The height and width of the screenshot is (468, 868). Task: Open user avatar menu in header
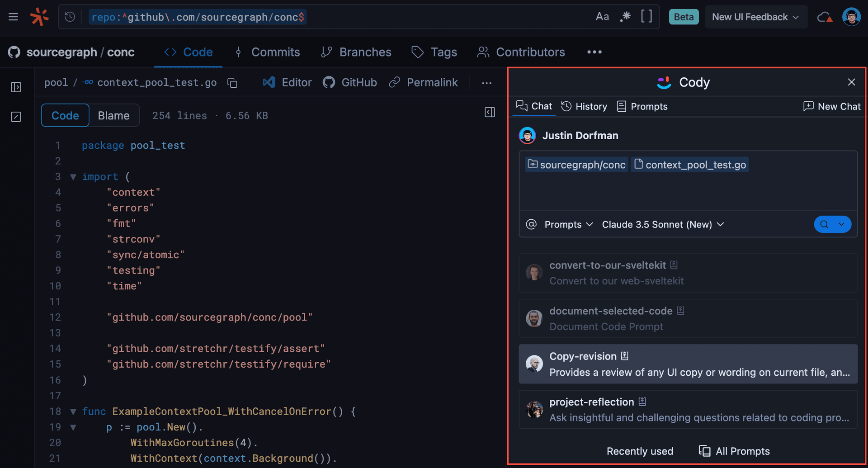[851, 17]
